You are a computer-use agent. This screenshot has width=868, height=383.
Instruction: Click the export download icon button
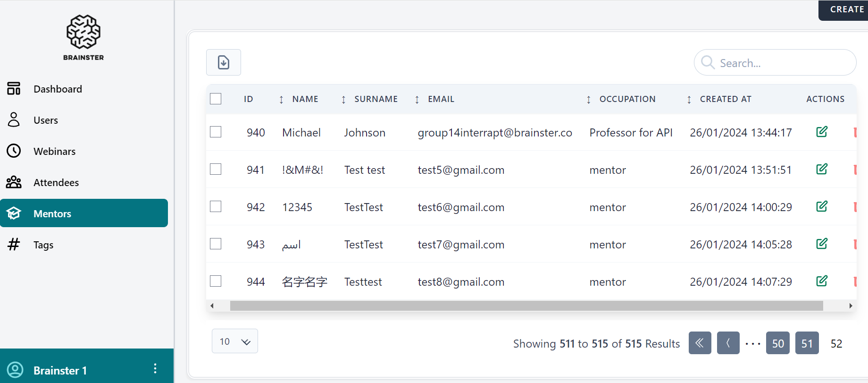(x=223, y=62)
